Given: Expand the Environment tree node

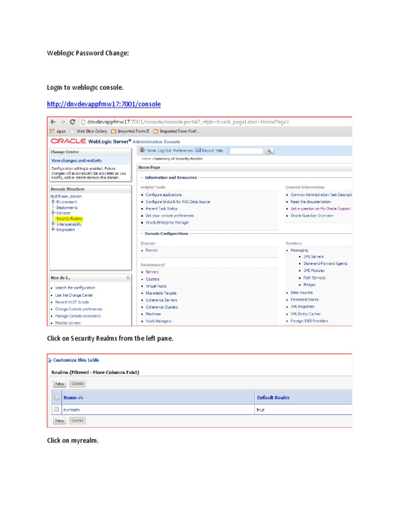Looking at the screenshot, I should pos(53,202).
